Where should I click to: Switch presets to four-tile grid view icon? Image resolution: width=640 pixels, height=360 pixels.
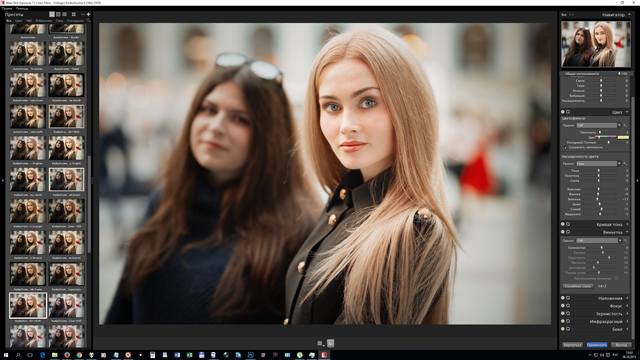coord(74,14)
